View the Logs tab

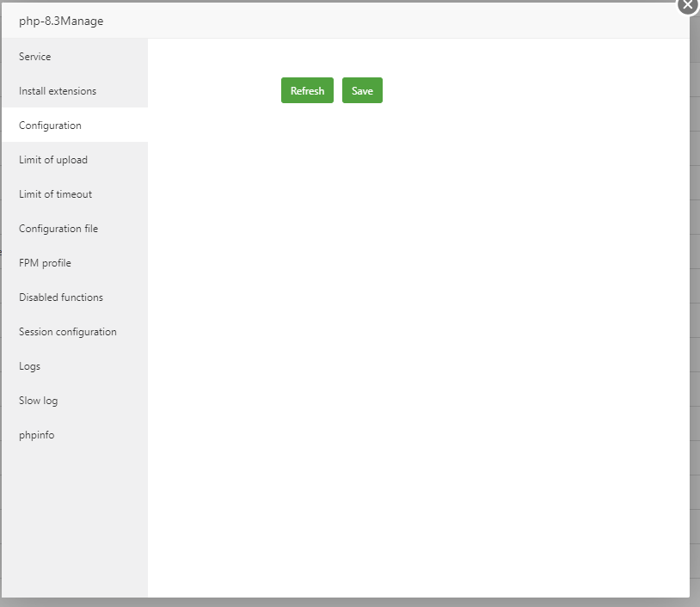coord(75,366)
